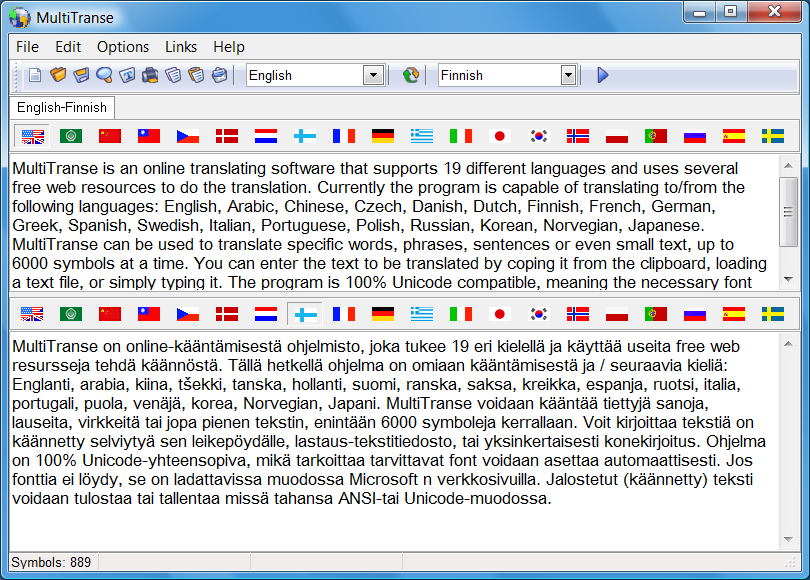Screen dimensions: 810x580
Task: Expand the send-to clipboard tool icon
Action: click(x=218, y=75)
